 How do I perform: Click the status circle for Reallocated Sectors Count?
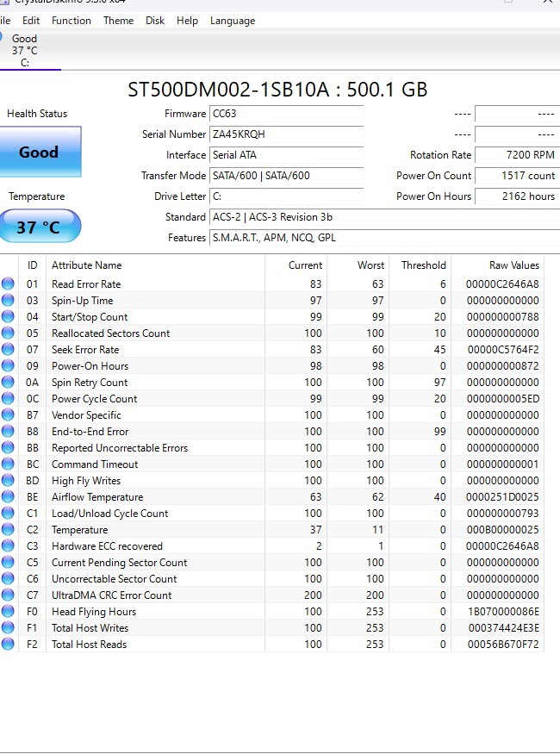(8, 333)
